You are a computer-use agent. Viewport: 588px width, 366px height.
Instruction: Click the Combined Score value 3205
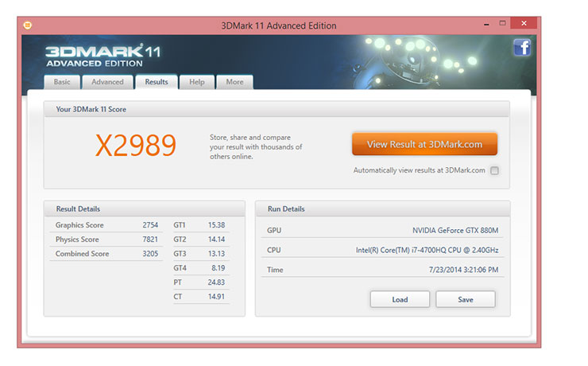[150, 253]
